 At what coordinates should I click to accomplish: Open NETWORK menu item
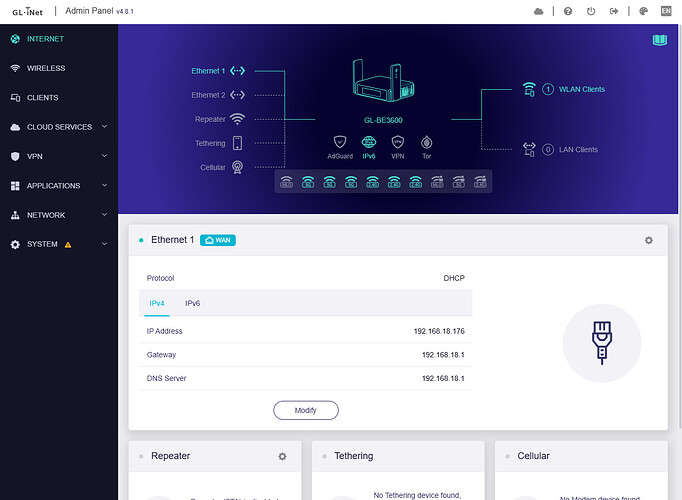(x=59, y=215)
